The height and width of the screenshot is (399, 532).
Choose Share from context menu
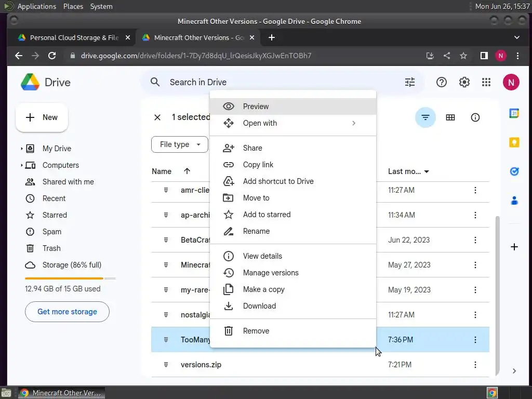tap(293, 148)
